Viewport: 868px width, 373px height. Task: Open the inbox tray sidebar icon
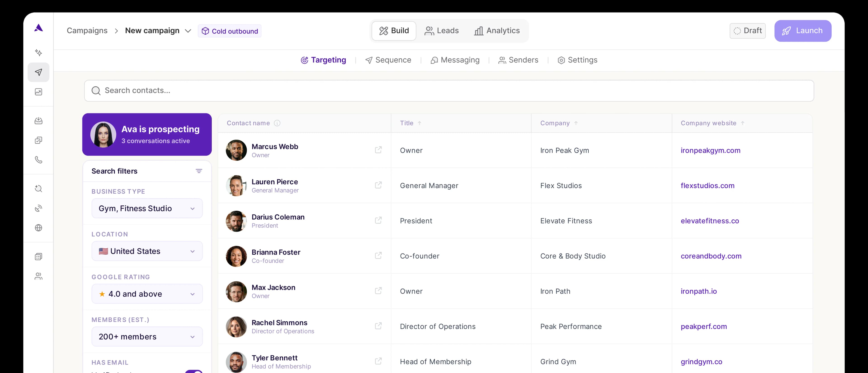pos(38,121)
